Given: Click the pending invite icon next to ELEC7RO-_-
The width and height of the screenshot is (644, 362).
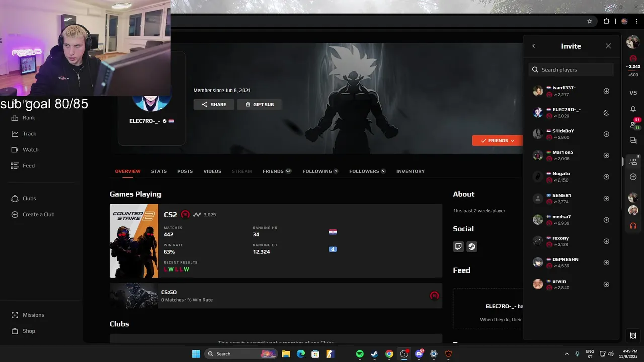Looking at the screenshot, I should tap(606, 113).
